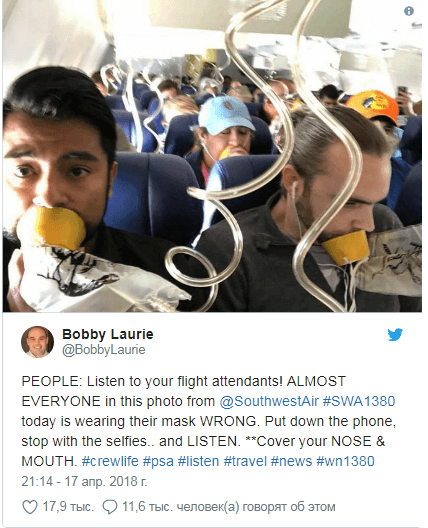The width and height of the screenshot is (428, 528).
Task: View the 17,9 тыс. likes count
Action: click(x=67, y=507)
